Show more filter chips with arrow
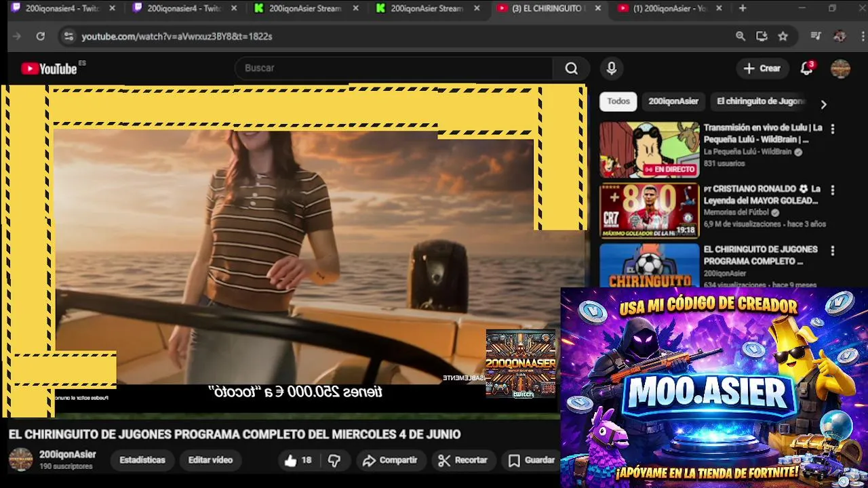868x488 pixels. coord(823,104)
